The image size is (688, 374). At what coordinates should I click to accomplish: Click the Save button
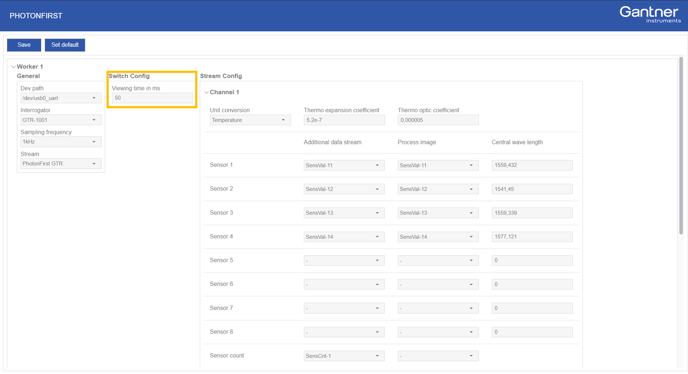(x=24, y=45)
